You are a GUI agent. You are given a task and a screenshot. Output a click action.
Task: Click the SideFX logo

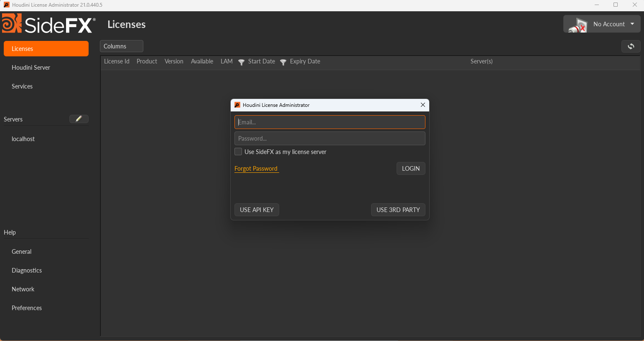tap(48, 24)
